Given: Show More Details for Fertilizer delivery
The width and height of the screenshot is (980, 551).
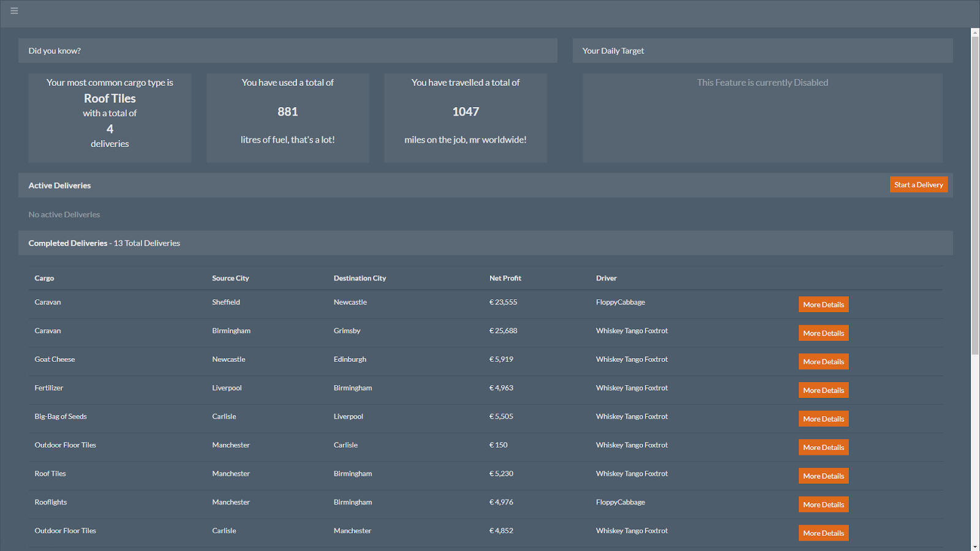Looking at the screenshot, I should [x=823, y=391].
